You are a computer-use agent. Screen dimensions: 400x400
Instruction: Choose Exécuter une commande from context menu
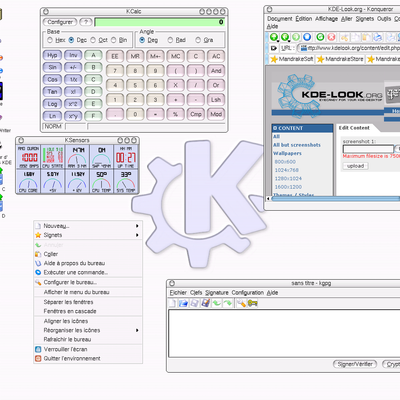click(x=88, y=272)
